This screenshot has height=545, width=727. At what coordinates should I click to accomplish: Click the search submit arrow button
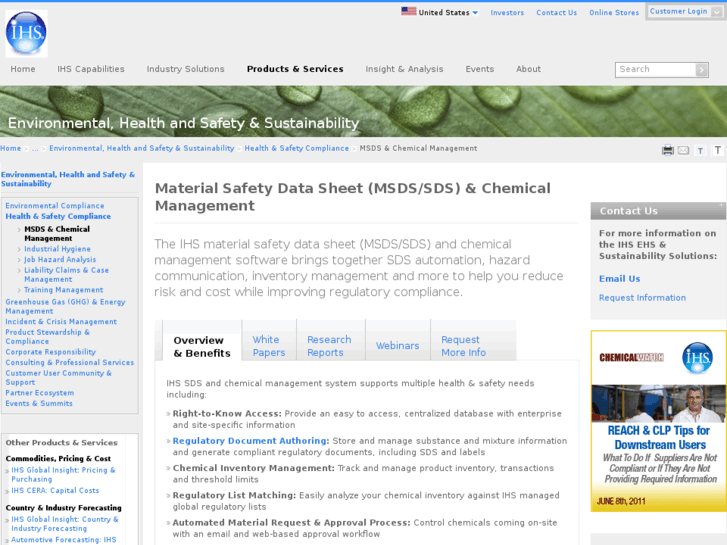click(701, 70)
